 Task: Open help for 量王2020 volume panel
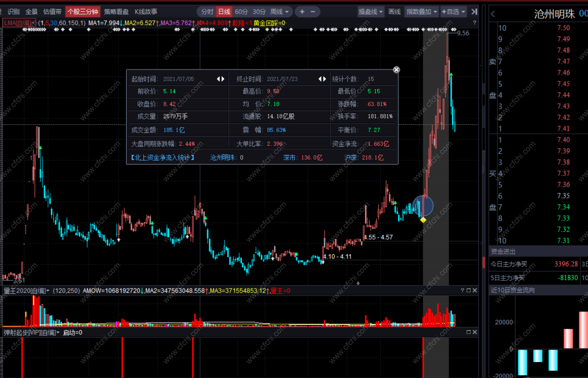click(x=462, y=290)
